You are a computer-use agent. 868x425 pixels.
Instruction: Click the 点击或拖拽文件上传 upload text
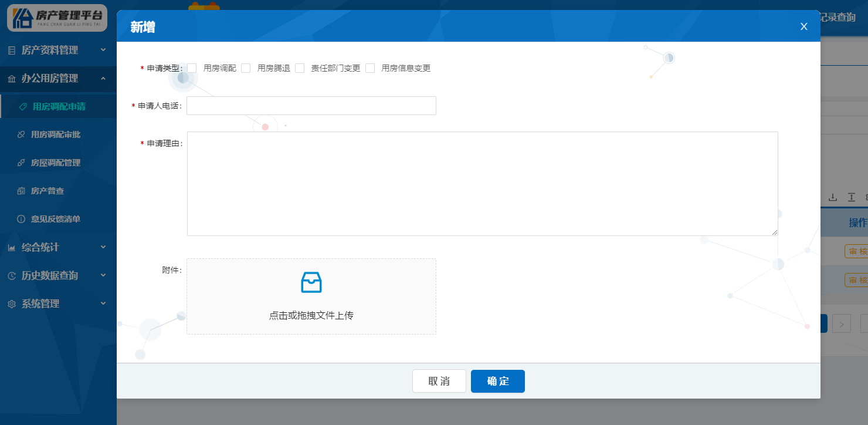(x=311, y=315)
